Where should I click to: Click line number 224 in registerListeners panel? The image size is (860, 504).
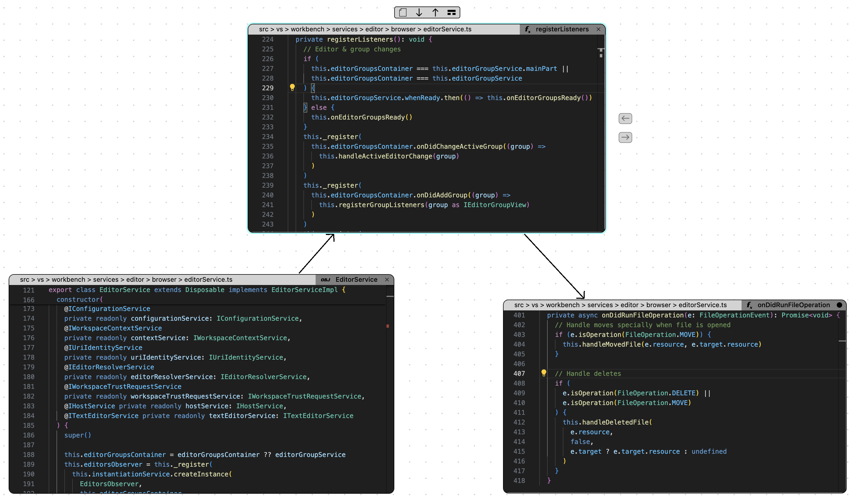coord(267,39)
